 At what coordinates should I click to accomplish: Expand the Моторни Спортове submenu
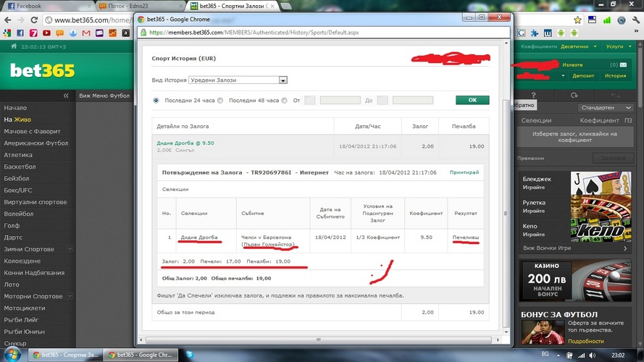tap(70, 296)
